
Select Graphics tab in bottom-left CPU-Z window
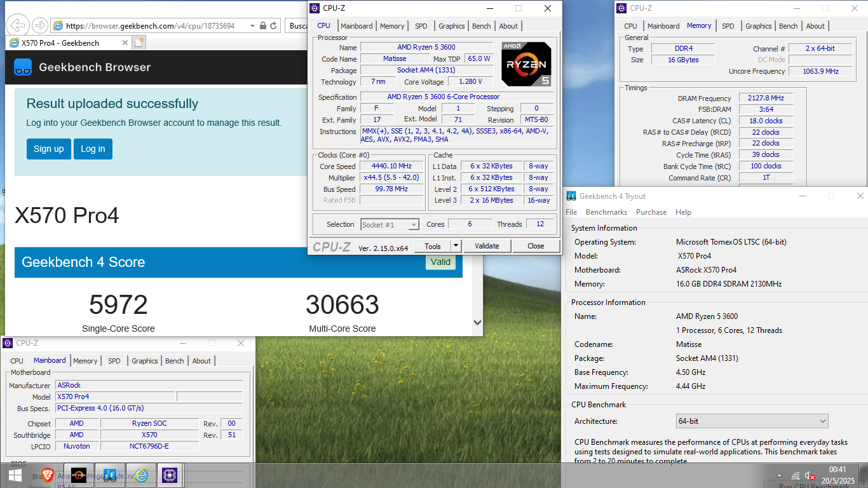pos(145,361)
